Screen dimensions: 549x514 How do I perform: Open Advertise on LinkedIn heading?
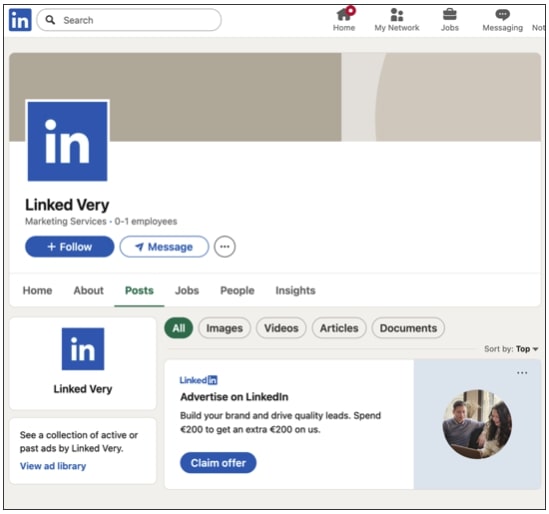pos(234,397)
